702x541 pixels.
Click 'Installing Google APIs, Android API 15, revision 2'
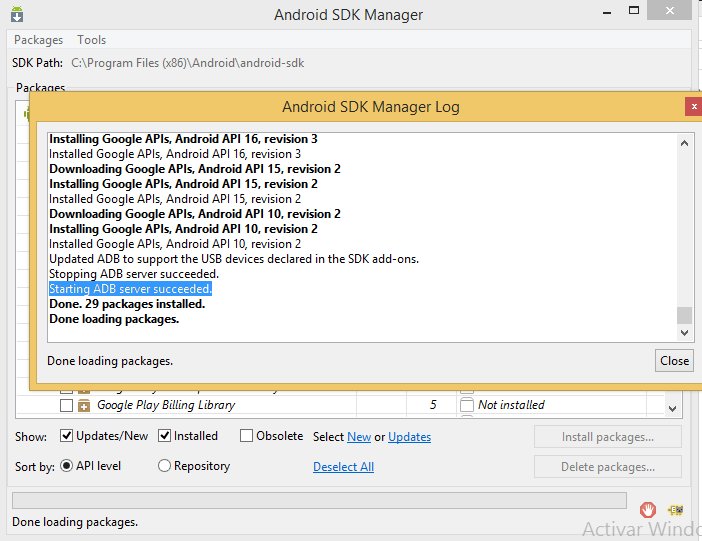183,184
